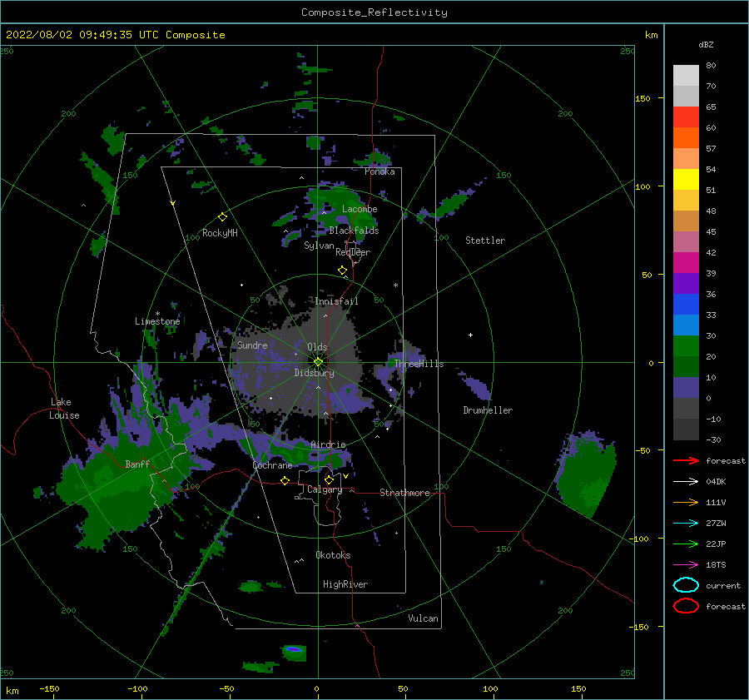This screenshot has width=749, height=700.
Task: Click the '-30' value at bottom of dBZ scale
Action: [x=713, y=439]
